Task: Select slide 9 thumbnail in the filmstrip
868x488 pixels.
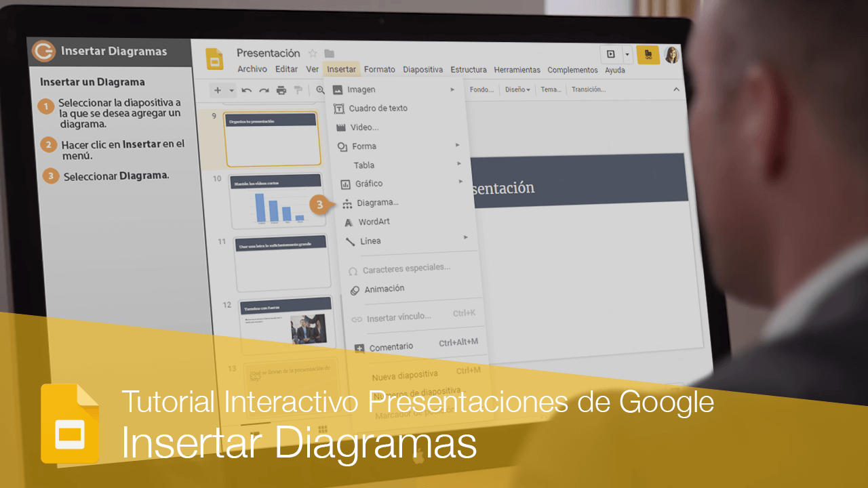Action: pyautogui.click(x=273, y=139)
